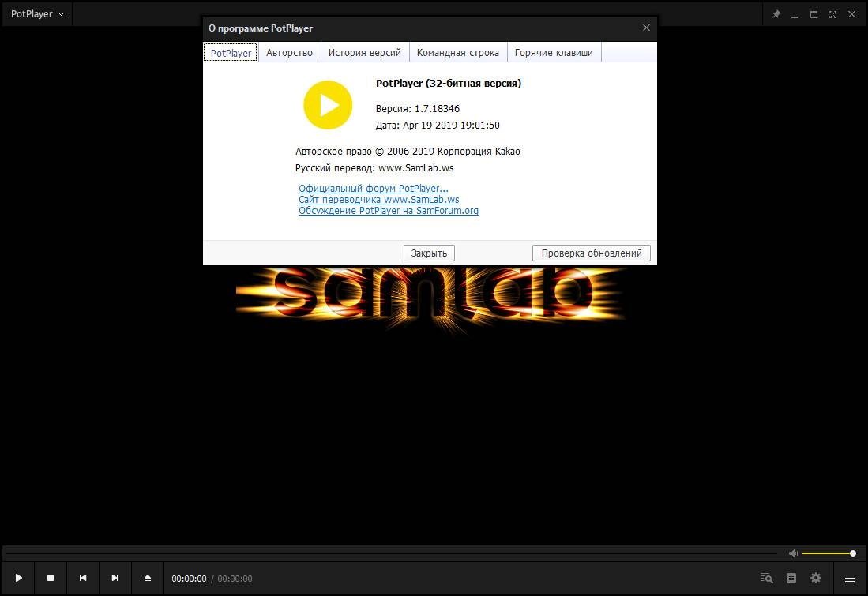Open the PotPlayer main menu dropdown
The height and width of the screenshot is (596, 868).
click(x=37, y=14)
